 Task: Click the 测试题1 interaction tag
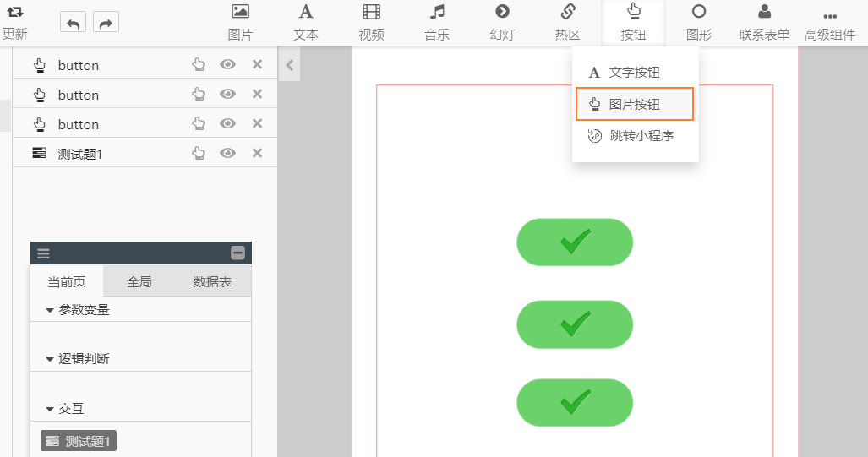(79, 441)
